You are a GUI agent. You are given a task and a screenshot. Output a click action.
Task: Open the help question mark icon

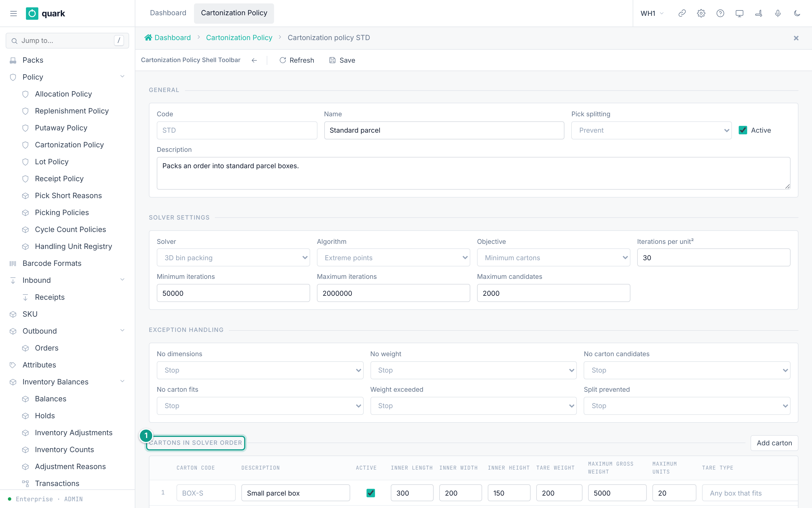[x=720, y=14]
